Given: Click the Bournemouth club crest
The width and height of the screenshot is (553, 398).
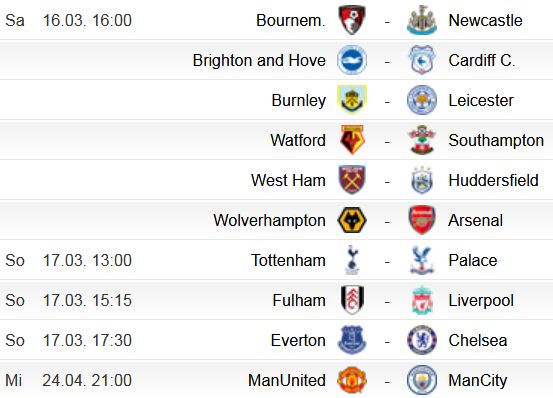Looking at the screenshot, I should tap(352, 20).
